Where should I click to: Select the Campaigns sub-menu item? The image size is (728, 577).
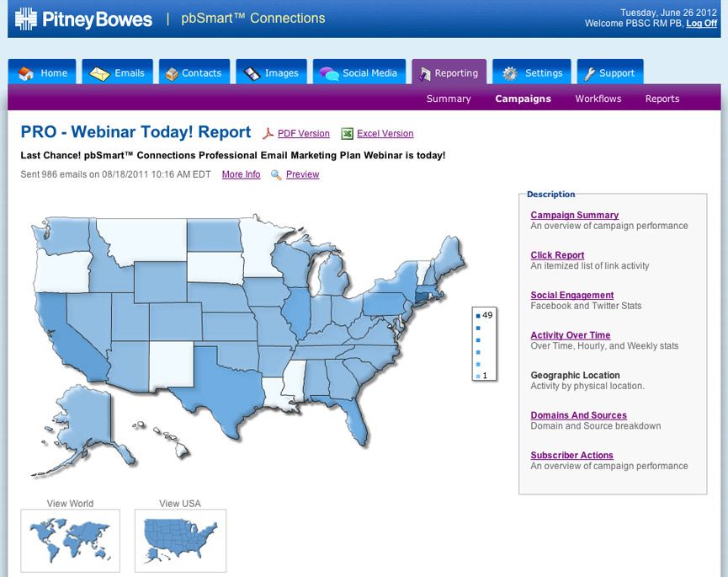[523, 99]
